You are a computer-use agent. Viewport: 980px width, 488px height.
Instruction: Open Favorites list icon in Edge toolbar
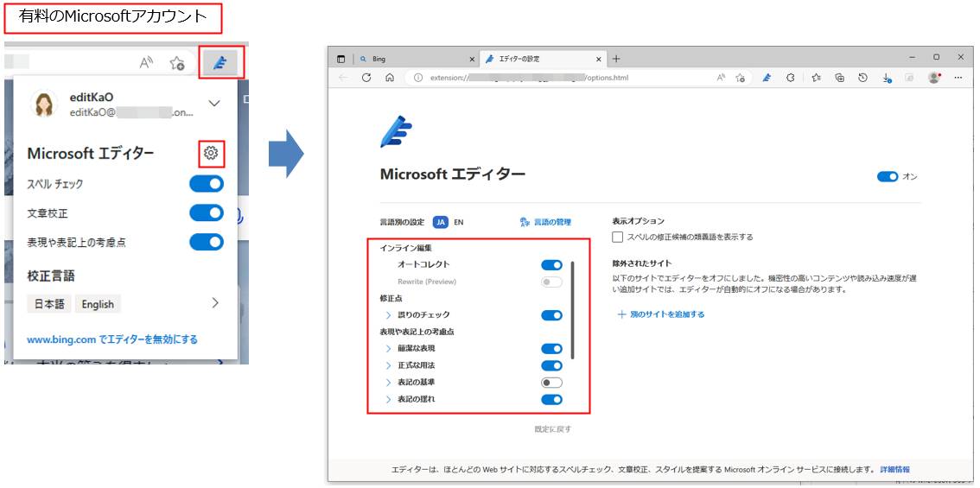[817, 78]
